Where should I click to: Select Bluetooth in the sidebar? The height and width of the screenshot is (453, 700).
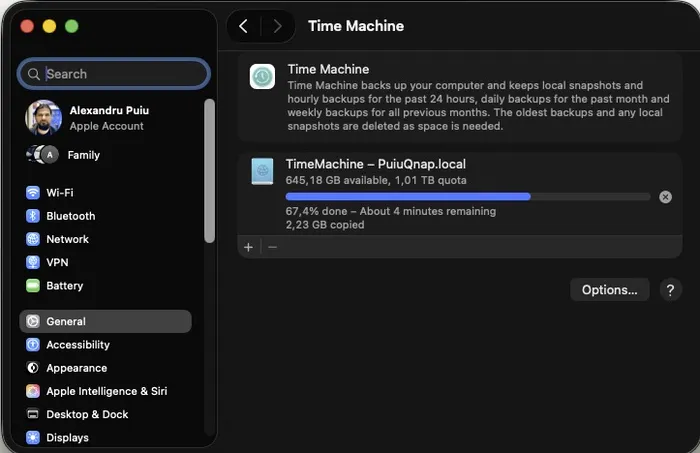coord(71,216)
